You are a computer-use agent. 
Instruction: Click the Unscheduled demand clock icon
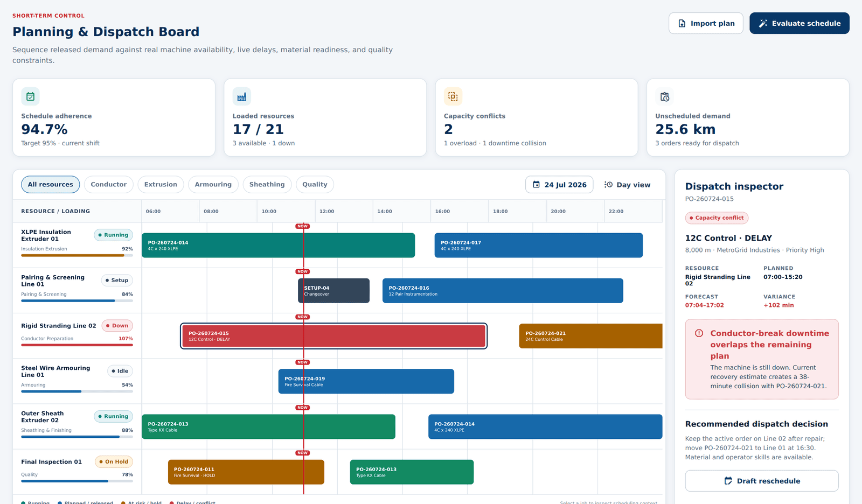pos(664,96)
